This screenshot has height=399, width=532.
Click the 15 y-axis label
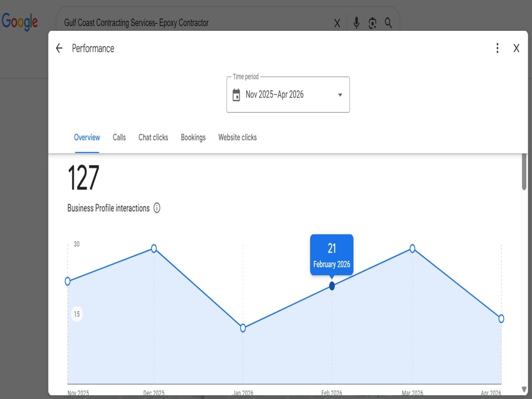click(x=77, y=314)
